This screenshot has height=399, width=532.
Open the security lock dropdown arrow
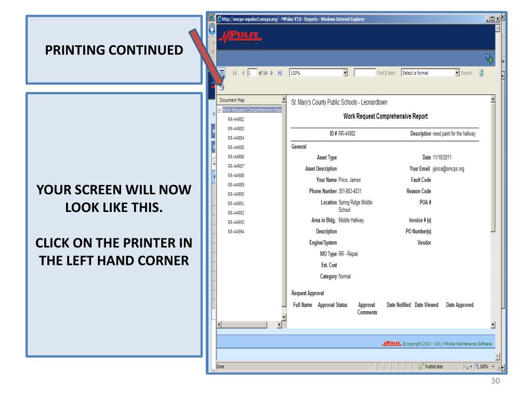point(471,366)
